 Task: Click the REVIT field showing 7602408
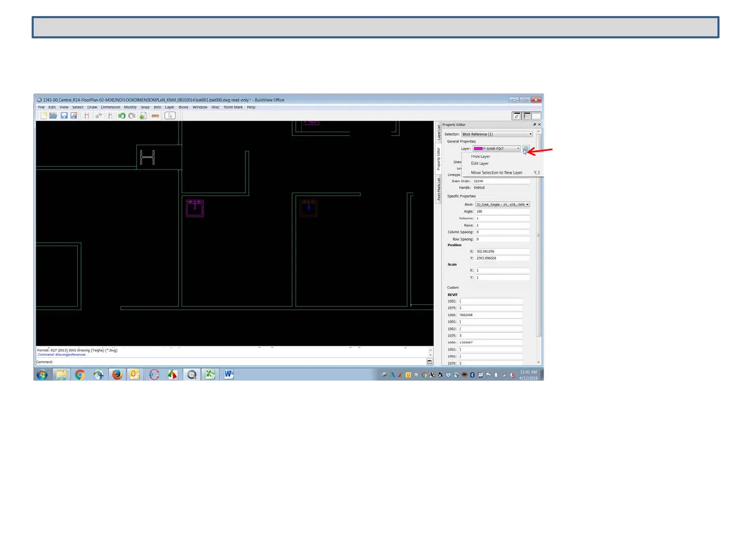pyautogui.click(x=490, y=315)
